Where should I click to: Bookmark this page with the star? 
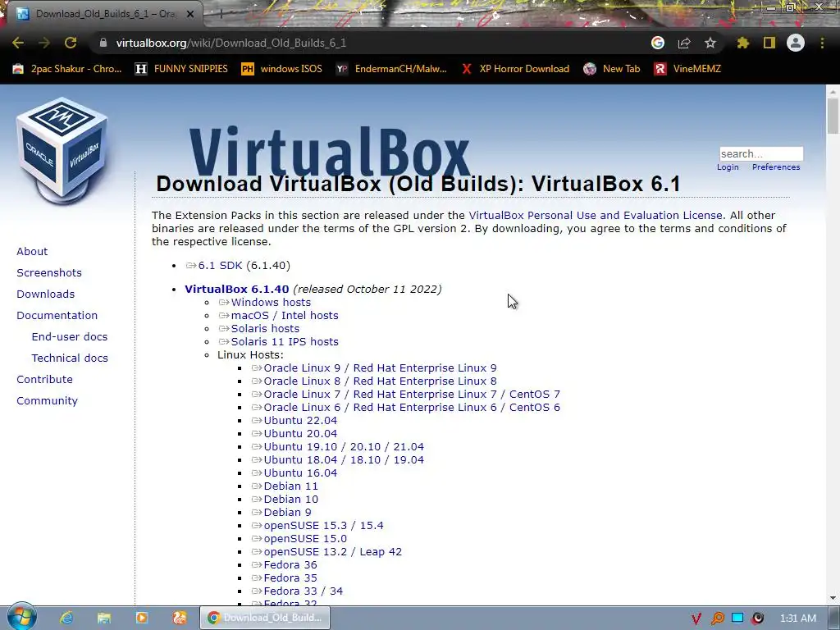710,43
